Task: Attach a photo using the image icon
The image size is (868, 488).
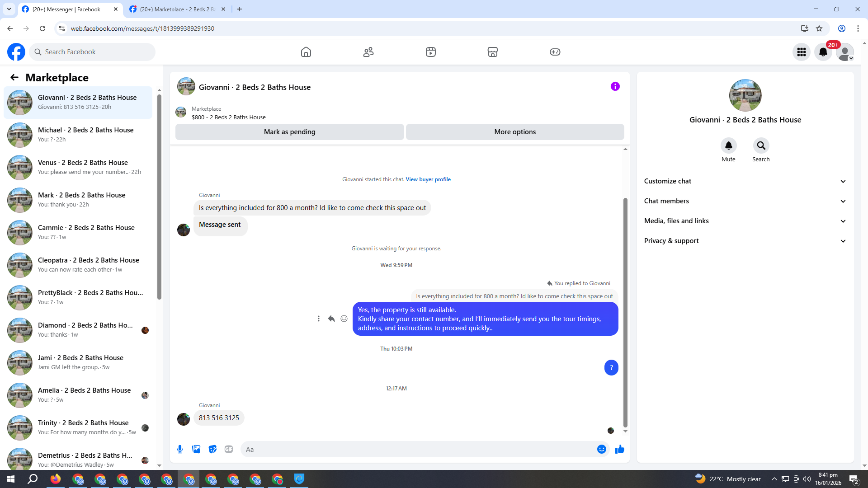Action: pyautogui.click(x=196, y=449)
